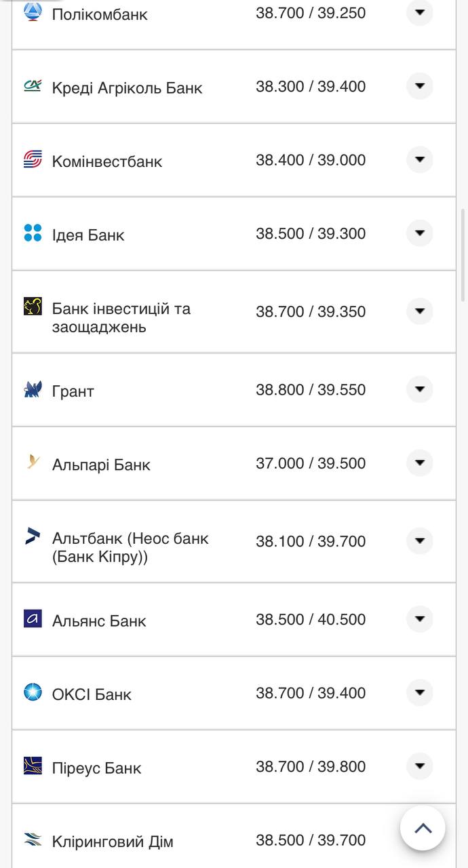Image resolution: width=468 pixels, height=868 pixels.
Task: Click the Піреус Банк logo icon
Action: [33, 766]
